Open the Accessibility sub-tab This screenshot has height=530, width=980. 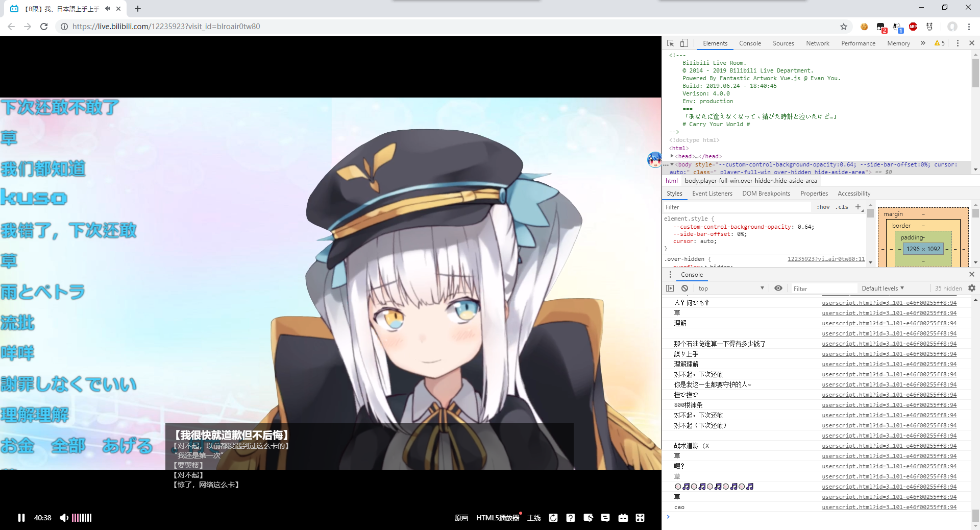854,194
